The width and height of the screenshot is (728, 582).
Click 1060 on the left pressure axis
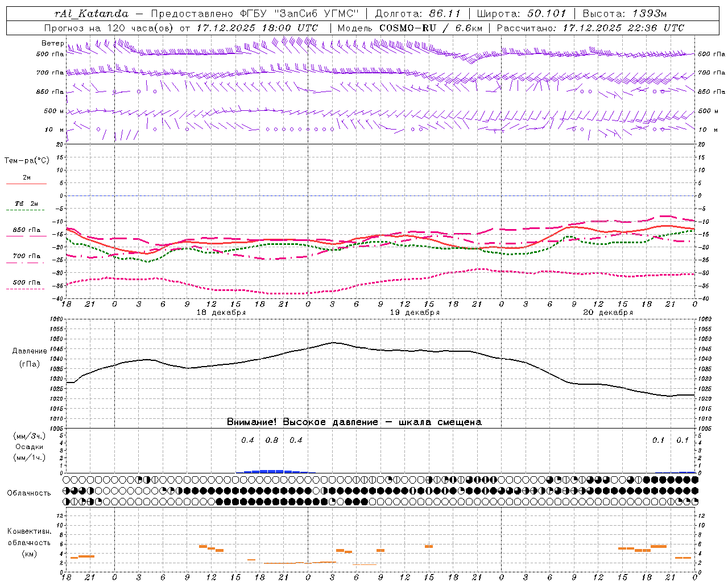[x=57, y=319]
